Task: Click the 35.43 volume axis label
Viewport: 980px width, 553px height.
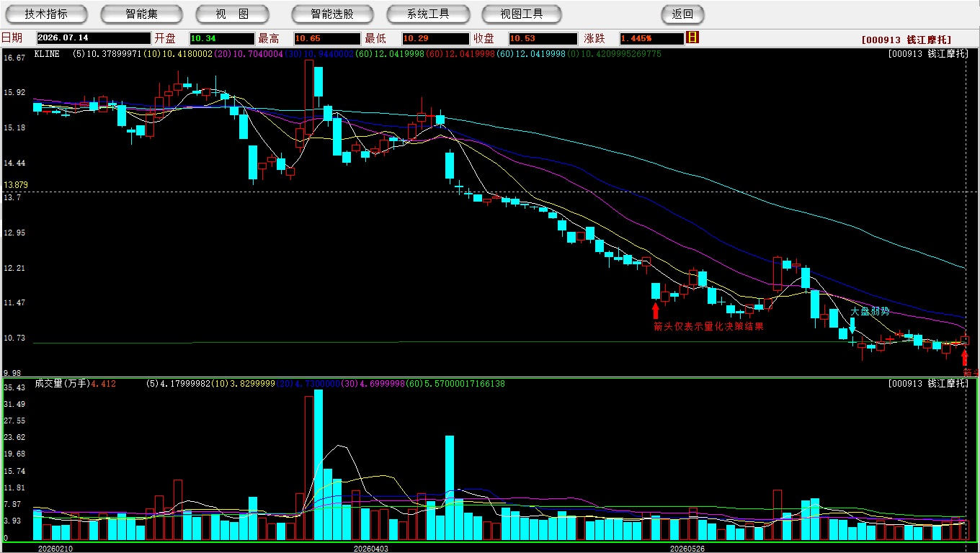Action: point(14,387)
